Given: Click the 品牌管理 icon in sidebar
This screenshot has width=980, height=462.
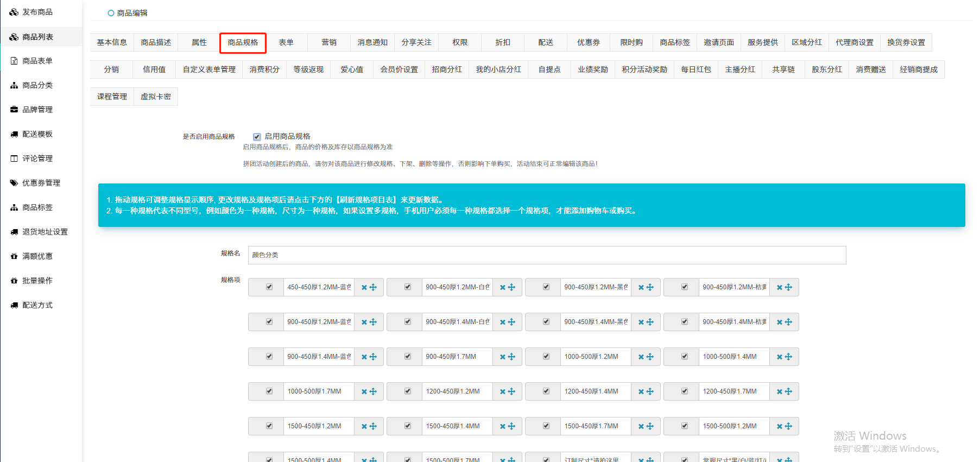Looking at the screenshot, I should (x=14, y=110).
